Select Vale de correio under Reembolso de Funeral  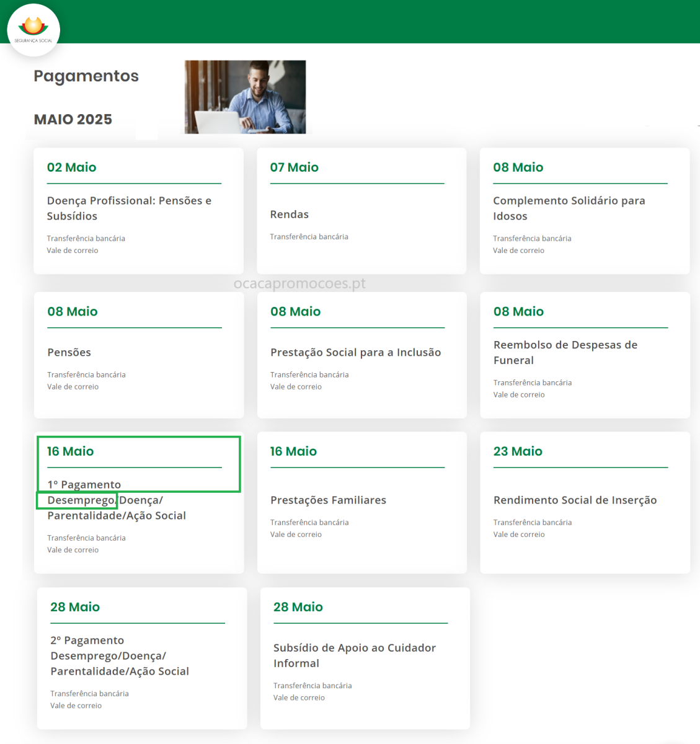pyautogui.click(x=520, y=395)
